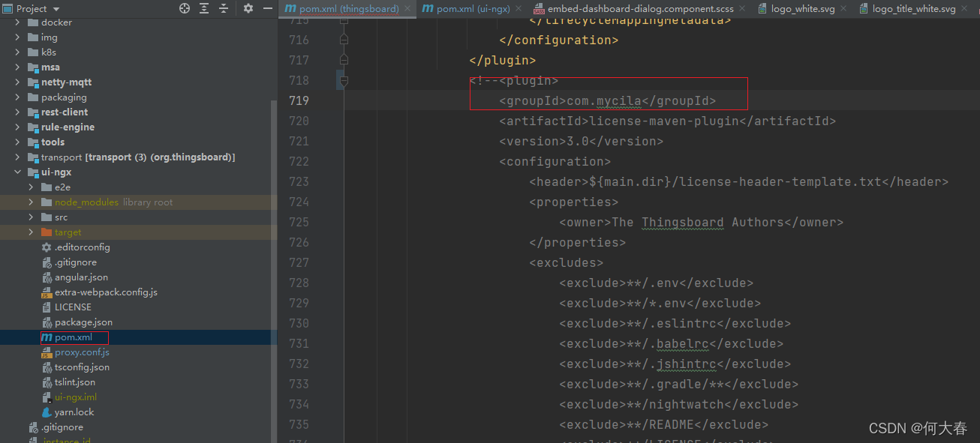Image resolution: width=980 pixels, height=443 pixels.
Task: Expand the node_modules folder
Action: (x=31, y=202)
